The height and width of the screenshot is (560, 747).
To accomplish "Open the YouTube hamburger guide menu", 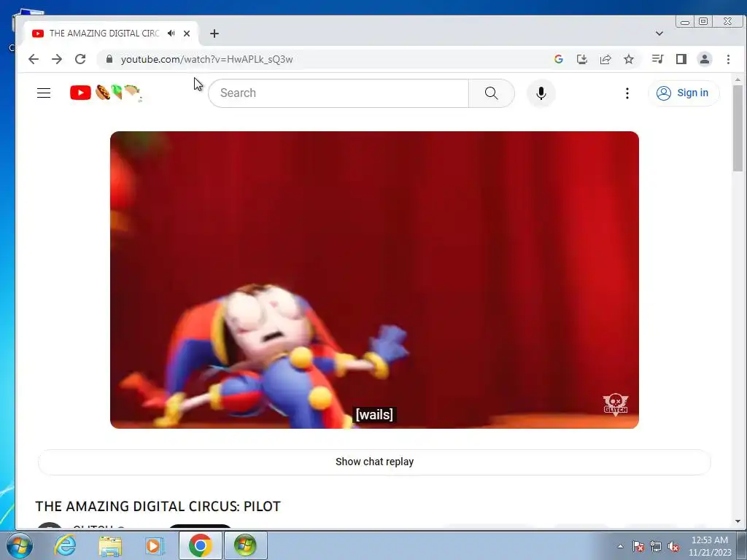I will tap(44, 93).
